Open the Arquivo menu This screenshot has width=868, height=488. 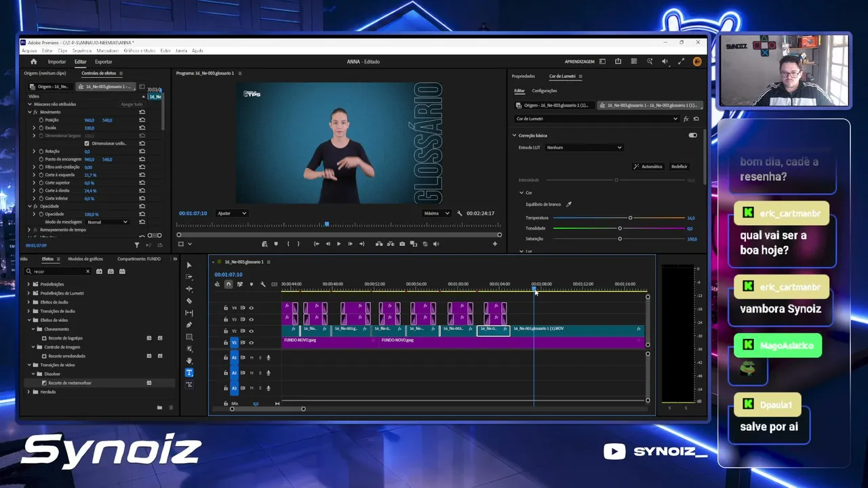point(29,51)
